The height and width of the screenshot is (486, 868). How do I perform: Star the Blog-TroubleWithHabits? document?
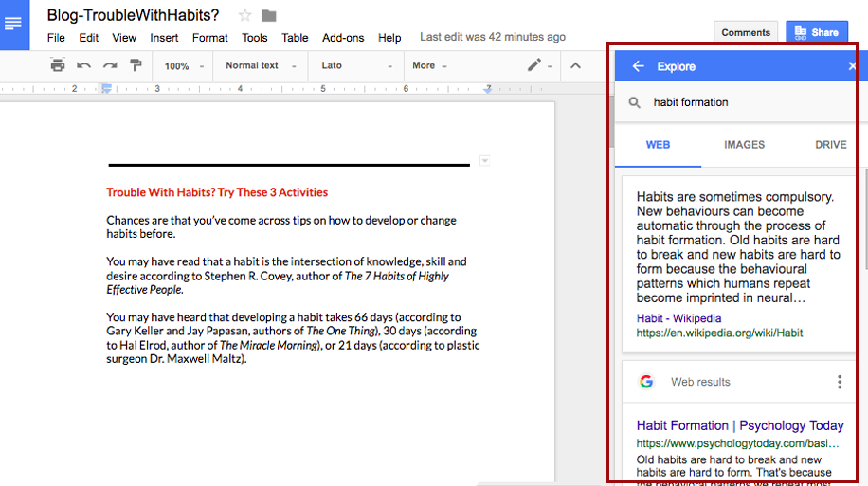point(244,15)
